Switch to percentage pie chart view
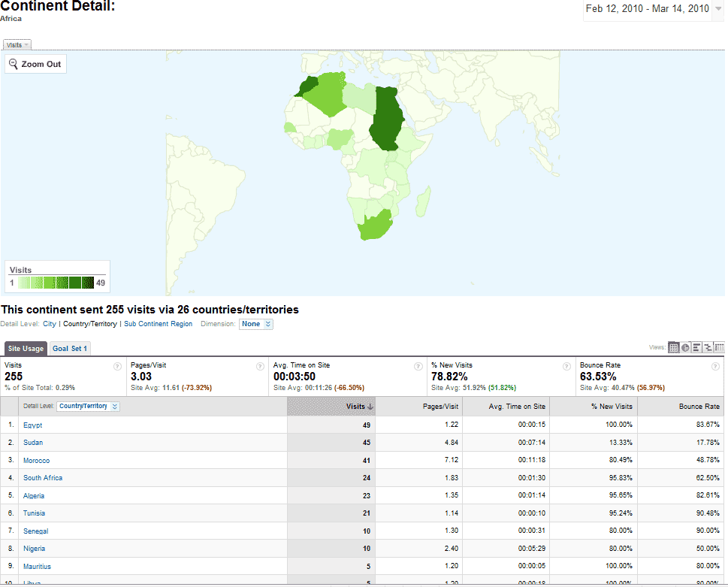 [684, 347]
